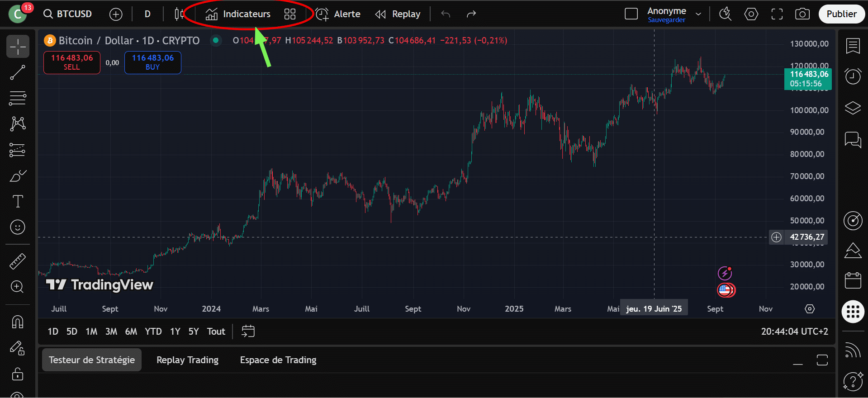Viewport: 868px width, 398px height.
Task: Toggle magnet mode for drawings
Action: coord(18,322)
